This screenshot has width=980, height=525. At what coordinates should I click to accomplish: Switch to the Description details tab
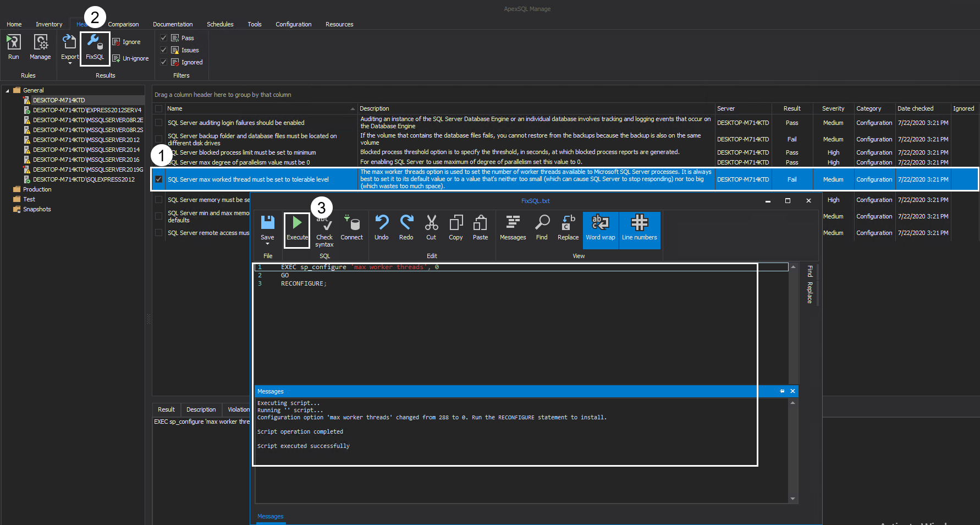(x=201, y=409)
